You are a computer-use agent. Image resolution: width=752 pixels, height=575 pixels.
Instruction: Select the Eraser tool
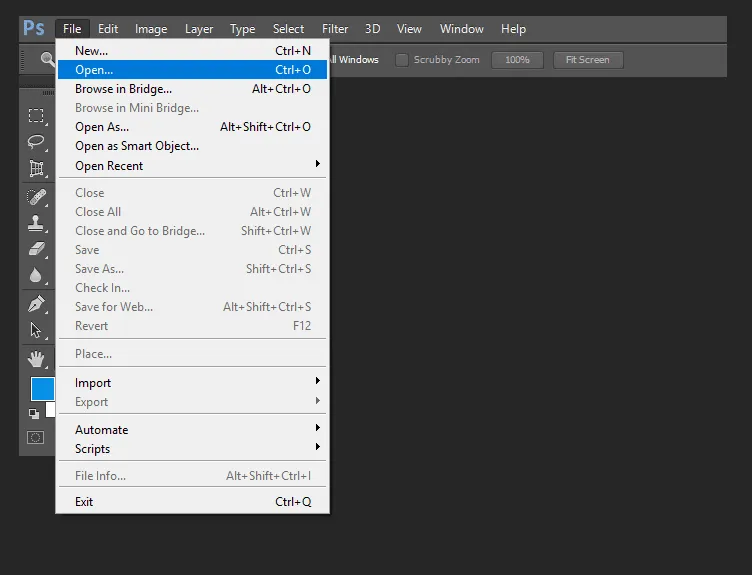(x=36, y=249)
